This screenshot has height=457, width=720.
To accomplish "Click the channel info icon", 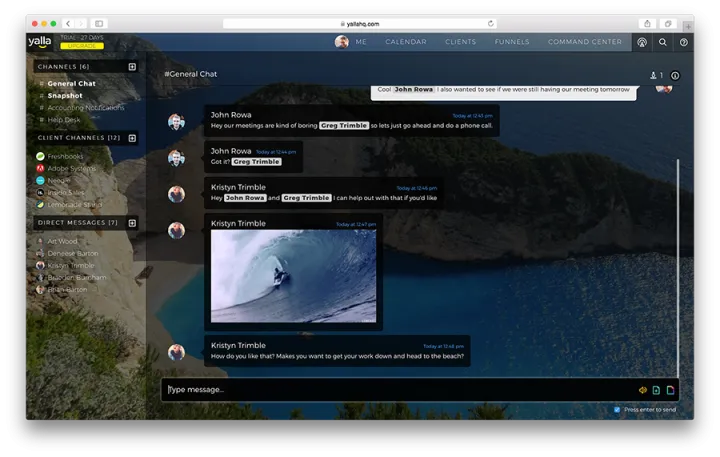I will coord(675,75).
